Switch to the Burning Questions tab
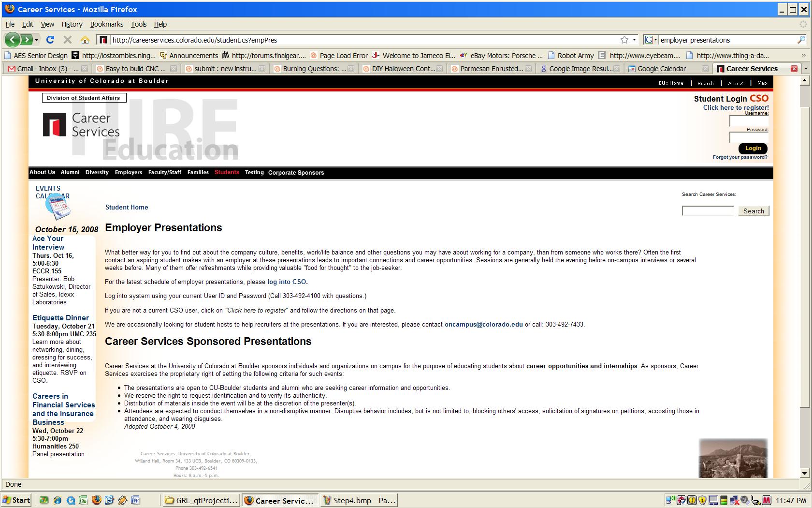 314,69
